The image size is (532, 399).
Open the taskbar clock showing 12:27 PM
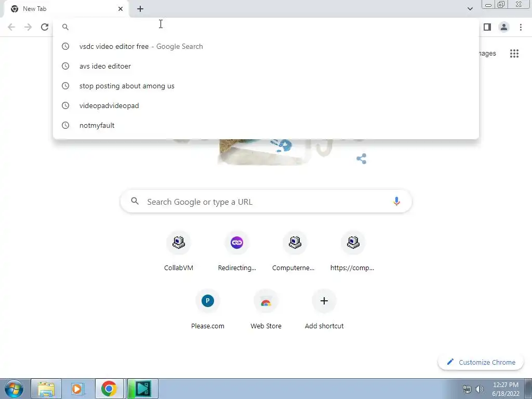coord(506,389)
